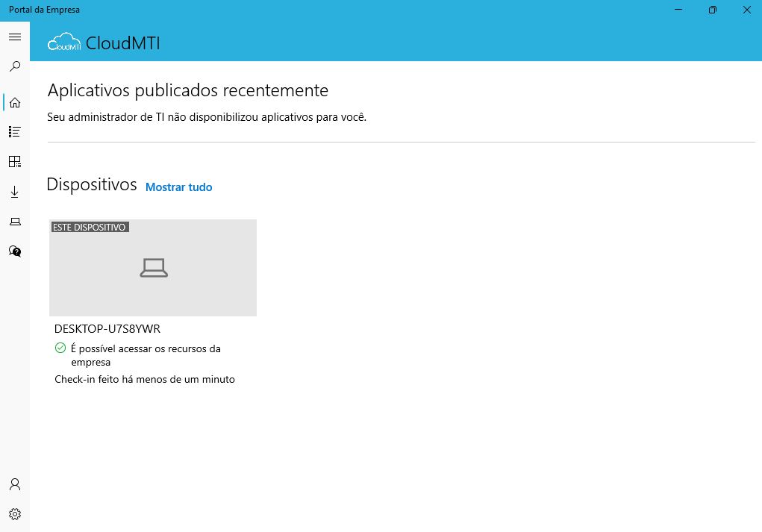Click the green compliance checkmark icon

pyautogui.click(x=60, y=348)
